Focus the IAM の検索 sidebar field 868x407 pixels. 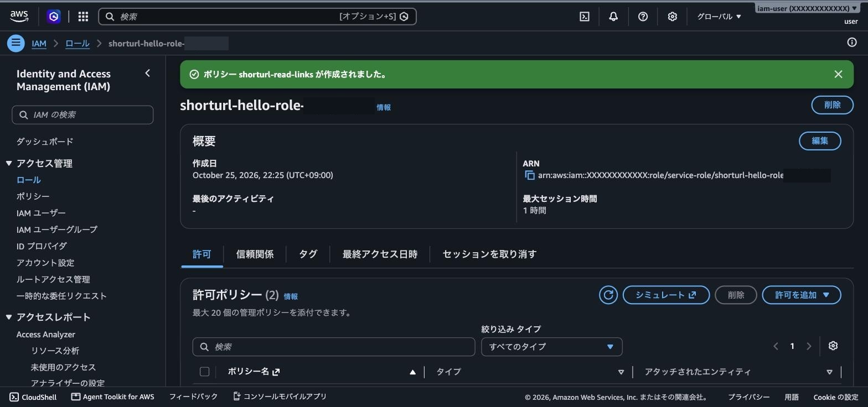[82, 114]
